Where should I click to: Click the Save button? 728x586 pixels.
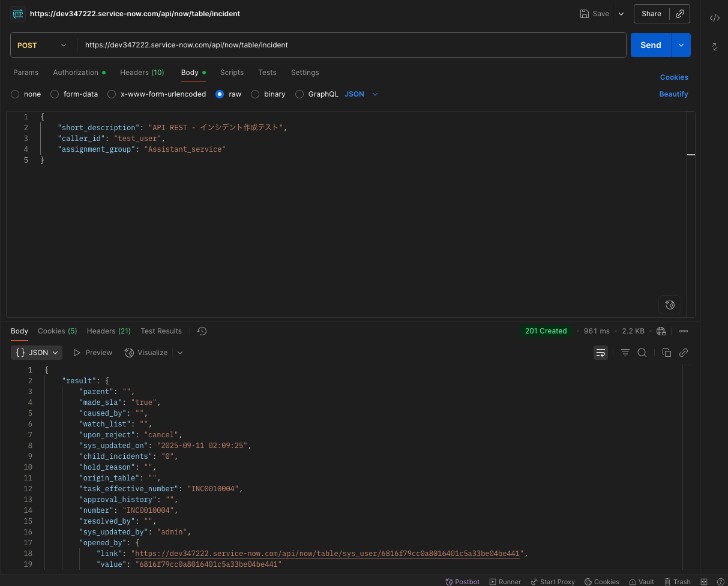(x=595, y=14)
